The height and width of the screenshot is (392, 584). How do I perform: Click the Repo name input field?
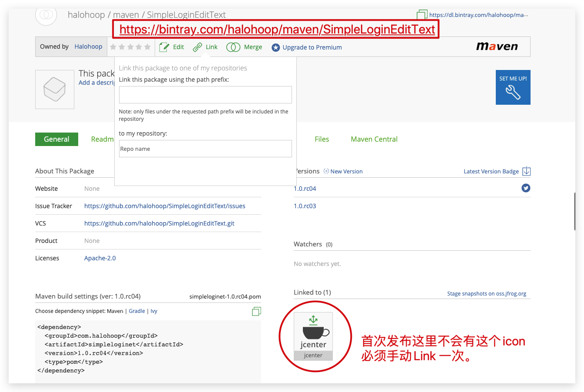coord(206,149)
